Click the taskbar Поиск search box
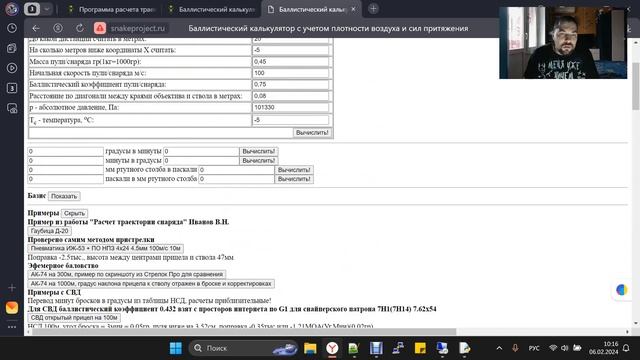 [x=244, y=348]
